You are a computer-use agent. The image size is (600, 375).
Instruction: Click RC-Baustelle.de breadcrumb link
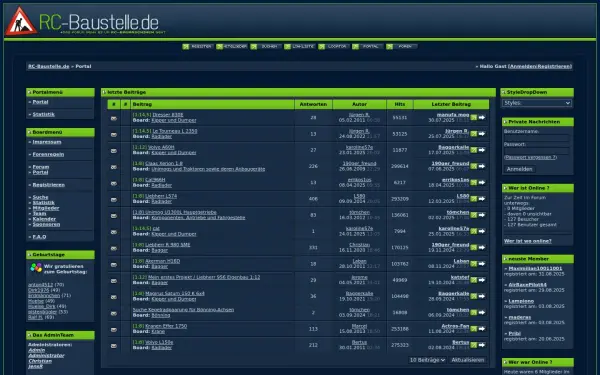coord(49,66)
